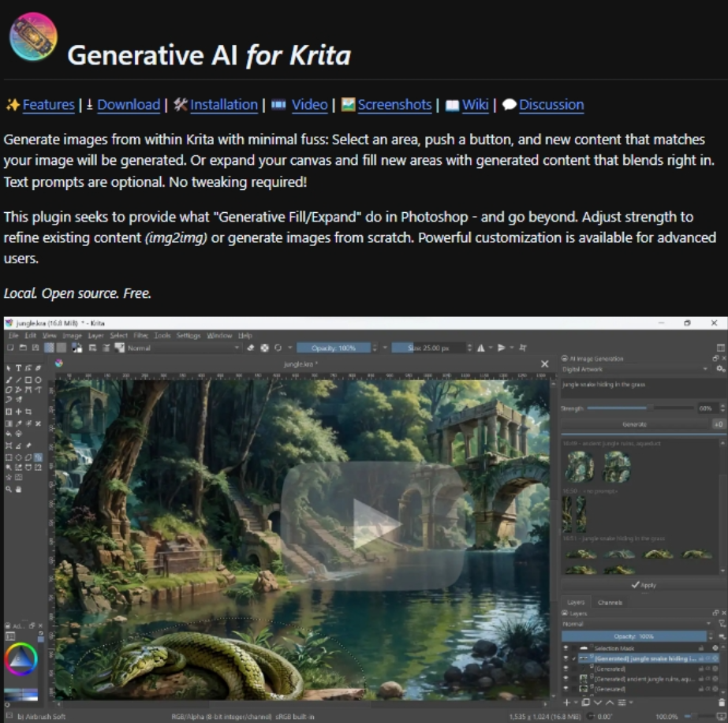Toggle visibility of the jungle snake generated layer
This screenshot has width=728, height=723.
tap(565, 658)
